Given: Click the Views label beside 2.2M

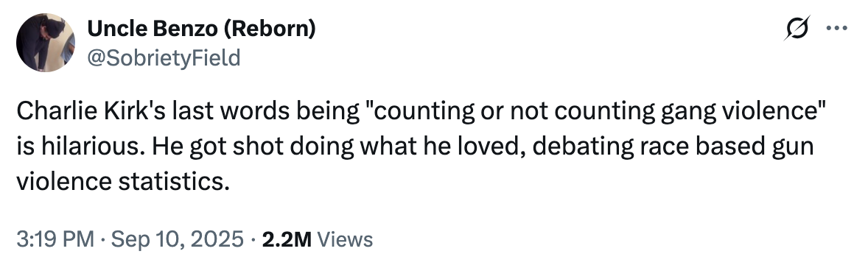Looking at the screenshot, I should coord(346,239).
